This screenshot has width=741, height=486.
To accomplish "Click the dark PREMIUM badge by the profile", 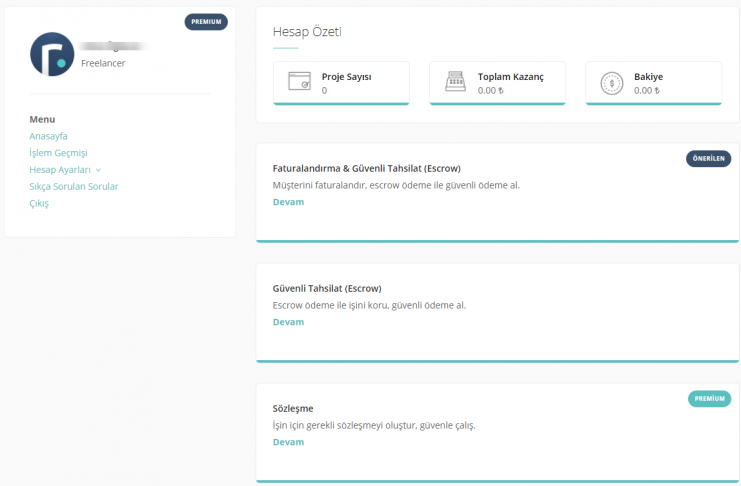I will coord(206,22).
